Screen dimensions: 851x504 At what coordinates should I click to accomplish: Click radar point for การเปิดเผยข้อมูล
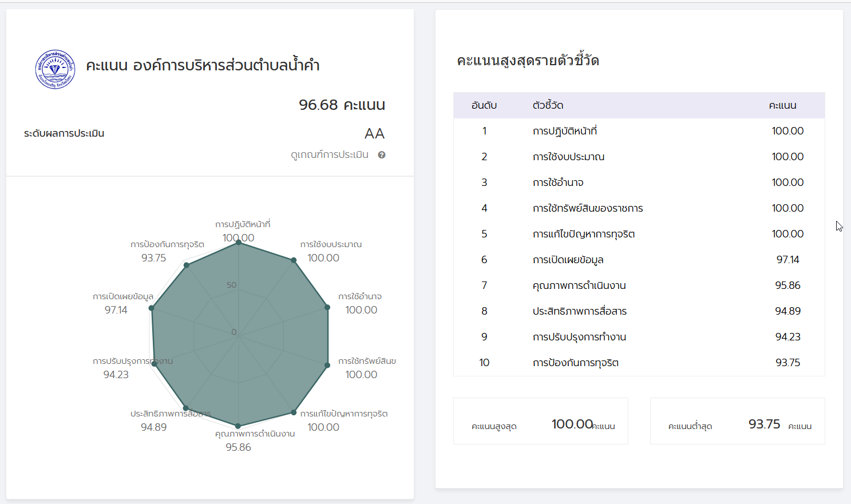coord(152,308)
